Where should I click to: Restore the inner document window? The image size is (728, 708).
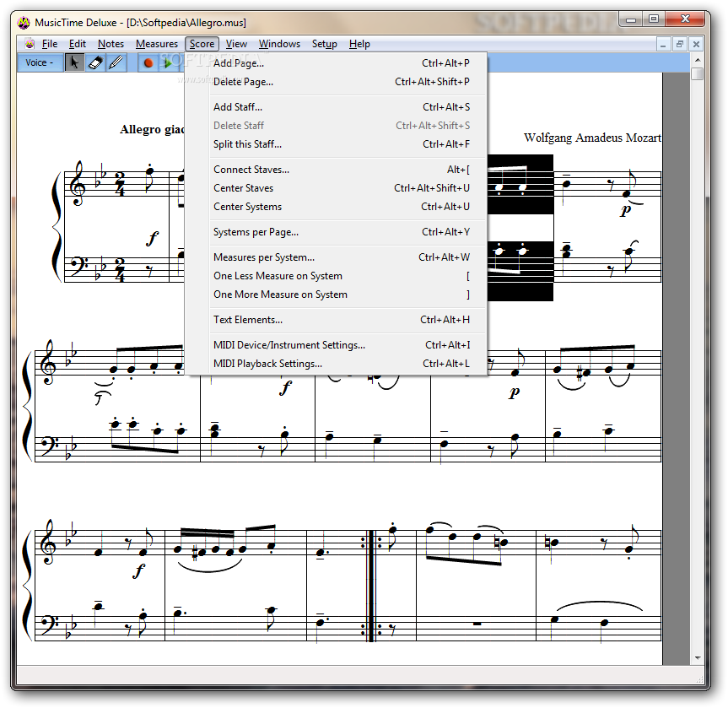tap(680, 44)
